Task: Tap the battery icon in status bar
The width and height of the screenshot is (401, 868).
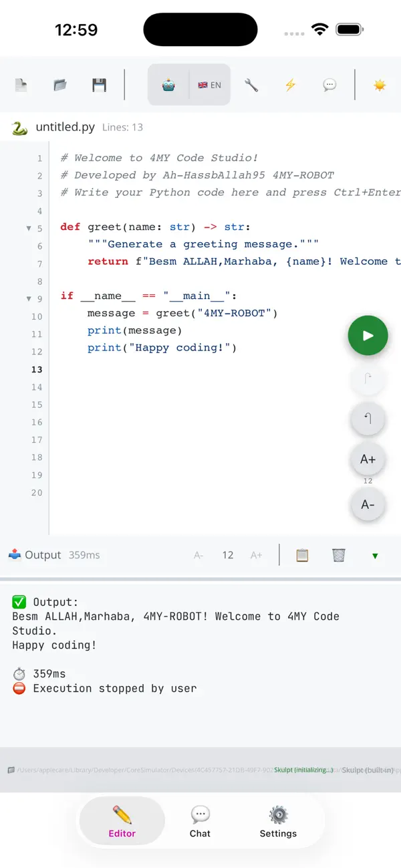Action: click(x=349, y=29)
